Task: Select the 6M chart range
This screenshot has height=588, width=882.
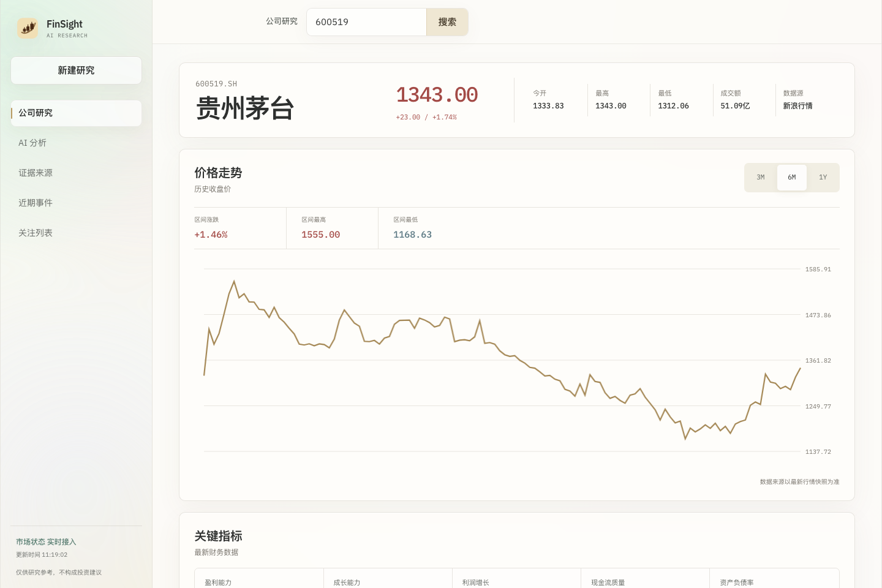Action: tap(792, 178)
